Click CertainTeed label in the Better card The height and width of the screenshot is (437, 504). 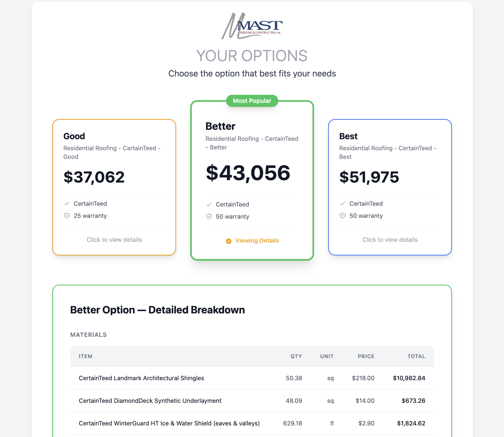click(x=232, y=204)
